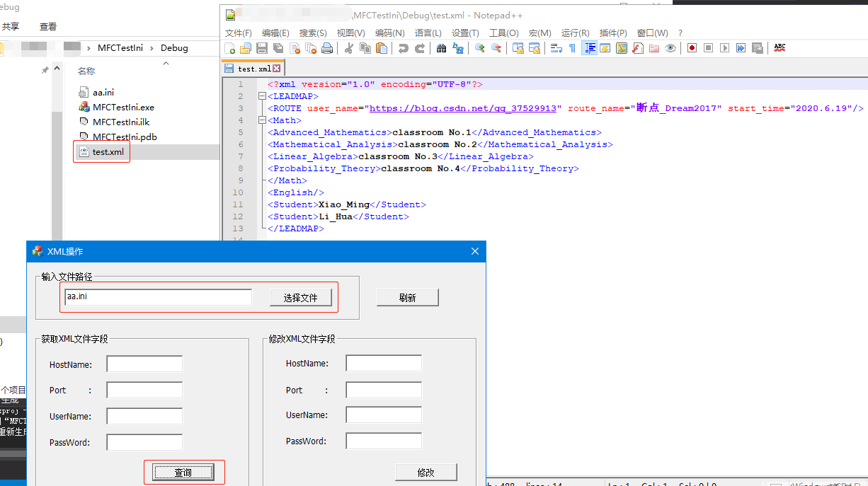Image resolution: width=868 pixels, height=486 pixels.
Task: Collapse the LEADMAP node fold marker
Action: coord(262,96)
